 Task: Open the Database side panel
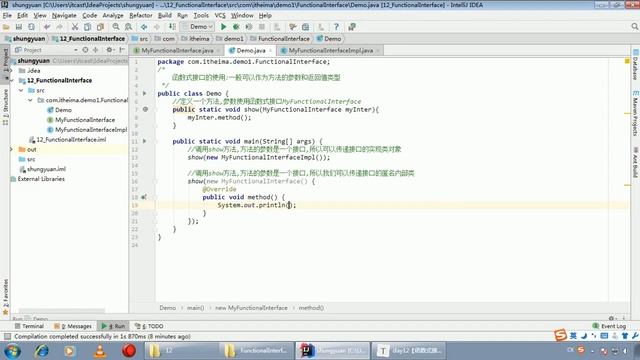[x=636, y=65]
